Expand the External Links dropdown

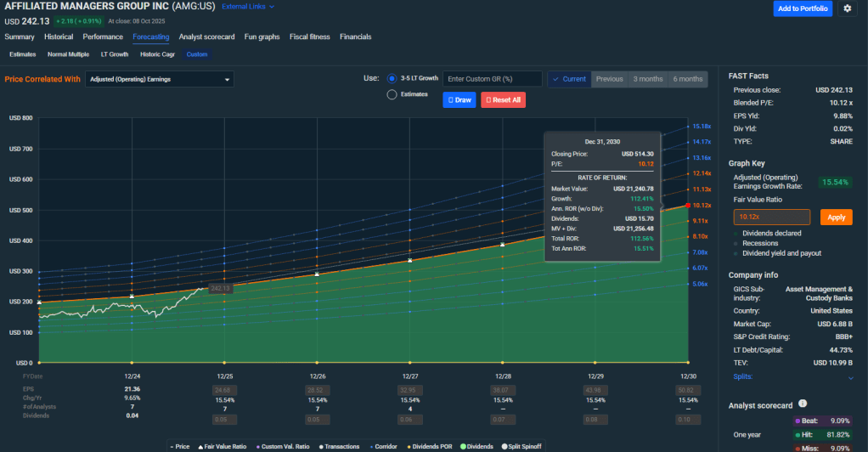248,7
